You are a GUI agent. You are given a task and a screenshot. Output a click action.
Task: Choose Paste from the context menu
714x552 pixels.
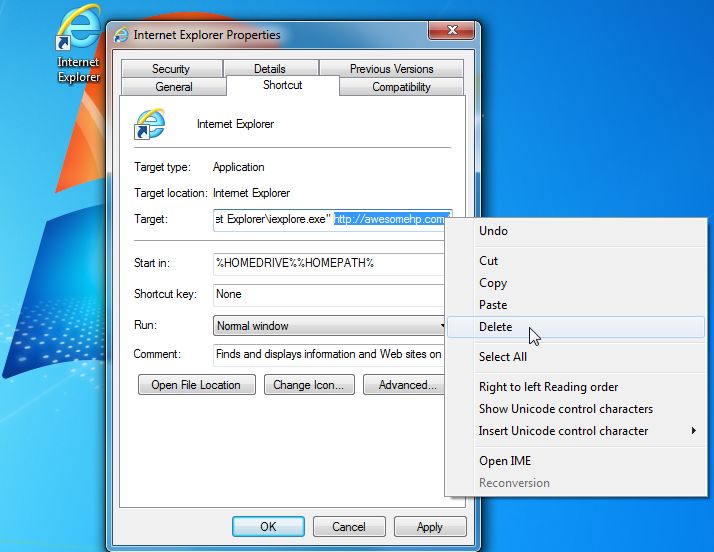coord(576,305)
